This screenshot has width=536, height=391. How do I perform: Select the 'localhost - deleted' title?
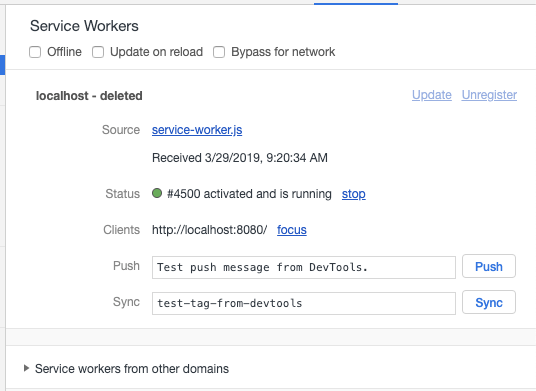point(89,96)
